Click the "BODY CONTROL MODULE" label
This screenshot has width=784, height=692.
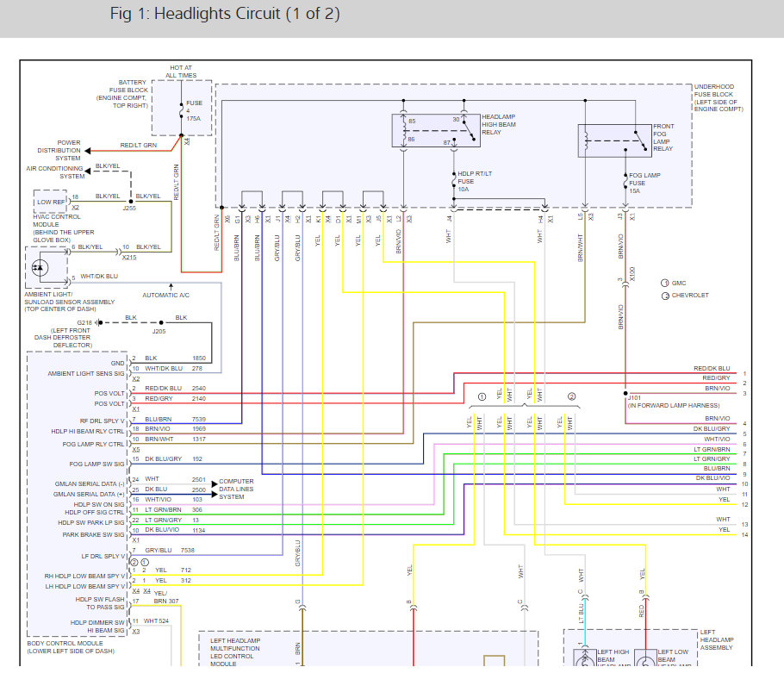65,644
